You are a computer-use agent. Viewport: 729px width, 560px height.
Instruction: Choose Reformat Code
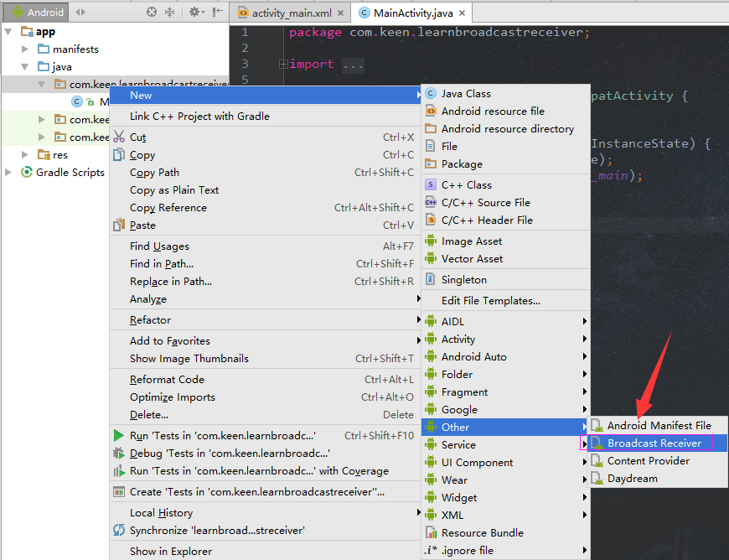[x=265, y=380]
